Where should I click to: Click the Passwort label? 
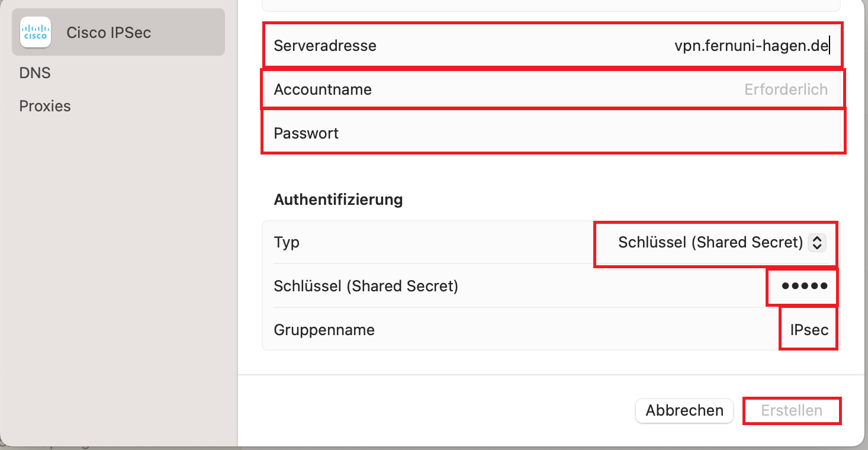tap(306, 133)
